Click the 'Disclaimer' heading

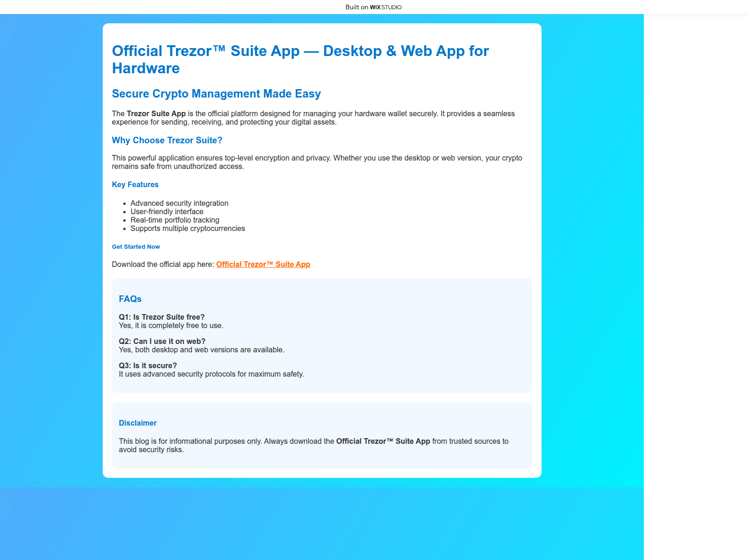[138, 423]
